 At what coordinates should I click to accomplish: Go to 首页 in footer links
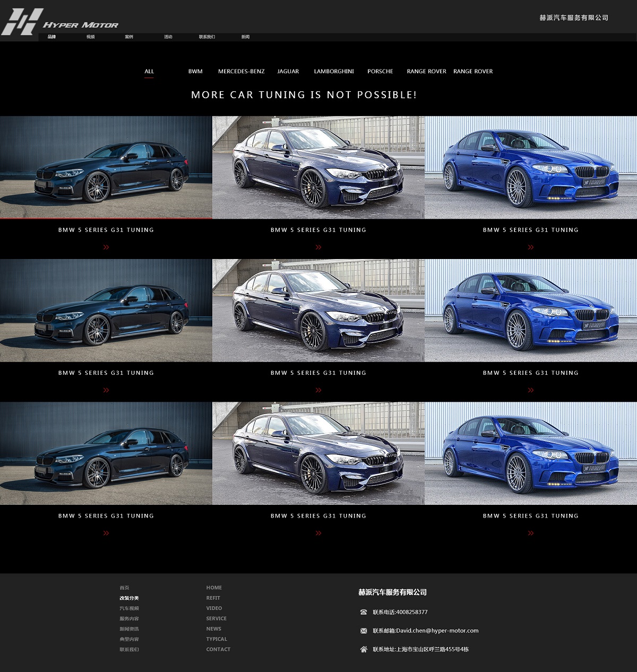coord(124,588)
